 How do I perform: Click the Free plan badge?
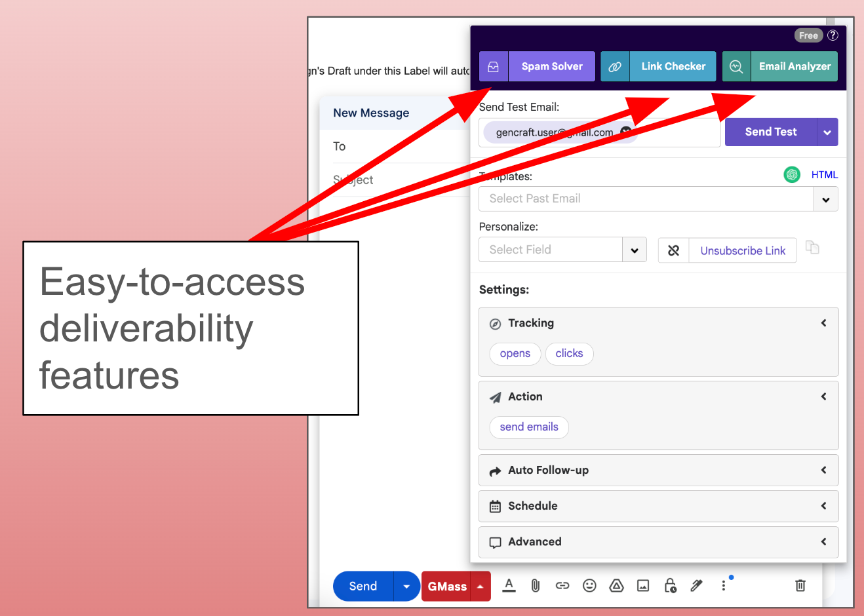(808, 35)
